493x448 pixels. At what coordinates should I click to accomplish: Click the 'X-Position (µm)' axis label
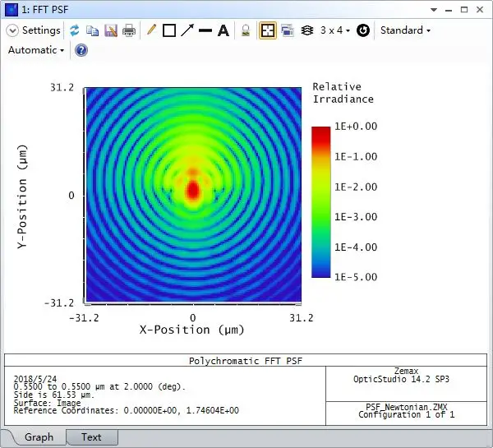click(x=191, y=330)
